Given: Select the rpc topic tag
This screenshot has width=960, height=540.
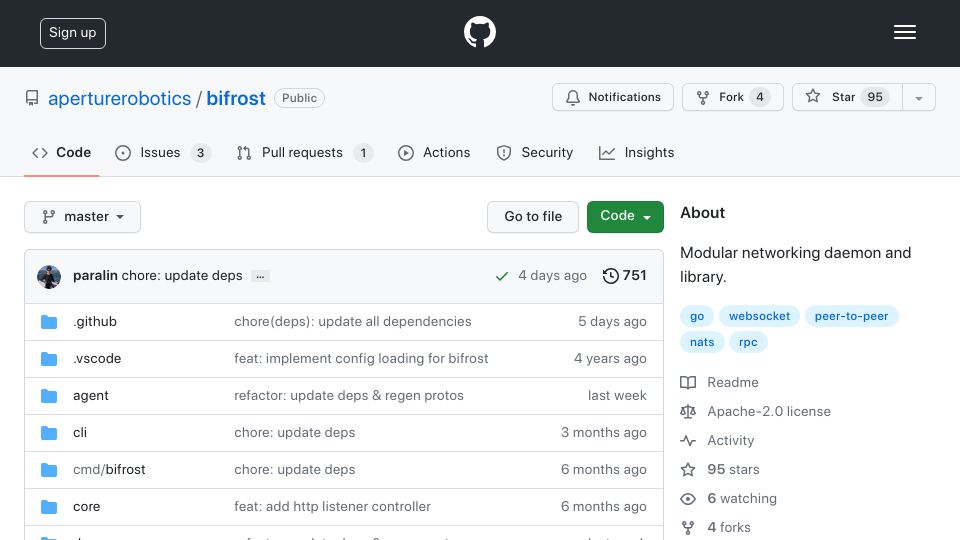Looking at the screenshot, I should point(748,342).
